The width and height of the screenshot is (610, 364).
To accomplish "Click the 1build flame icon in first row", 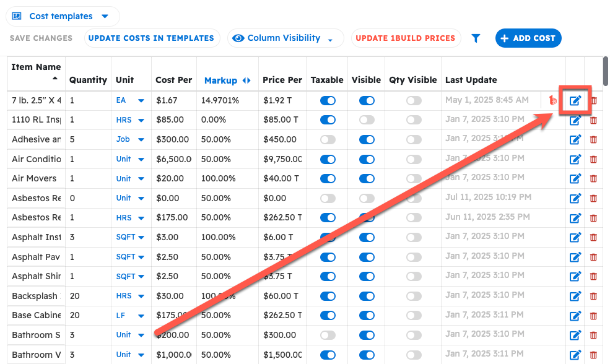I will pyautogui.click(x=554, y=100).
